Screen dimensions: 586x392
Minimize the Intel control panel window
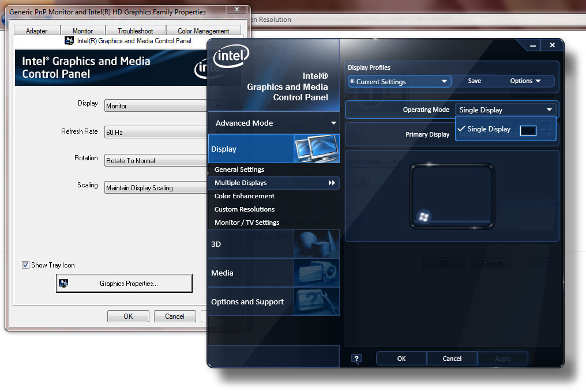(x=533, y=46)
